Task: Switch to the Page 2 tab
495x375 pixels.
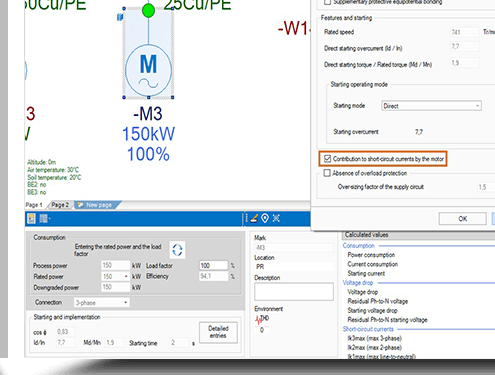Action: pos(60,205)
